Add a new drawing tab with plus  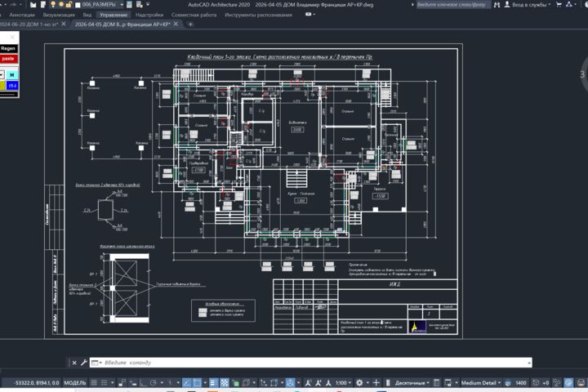(190, 24)
